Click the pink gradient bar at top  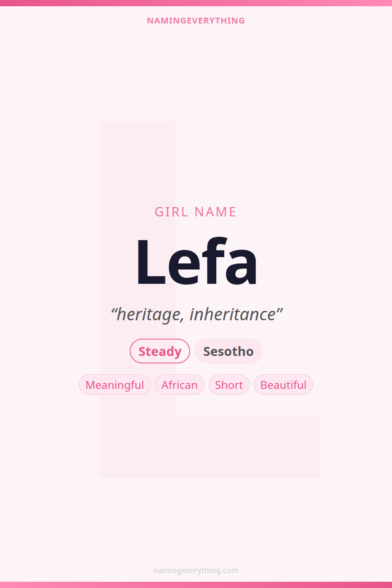196,3
